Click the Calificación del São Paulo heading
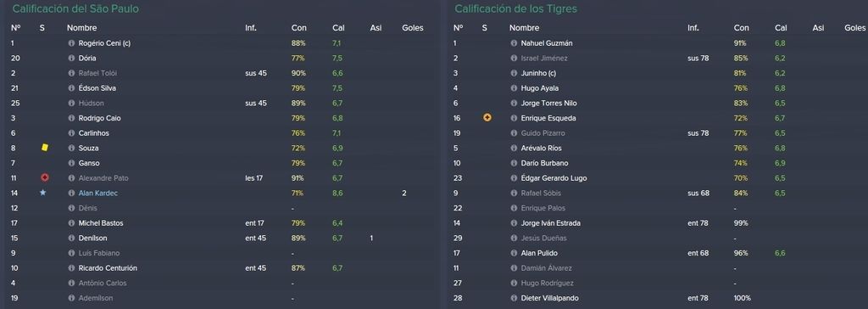Image resolution: width=868 pixels, height=309 pixels. [x=75, y=8]
